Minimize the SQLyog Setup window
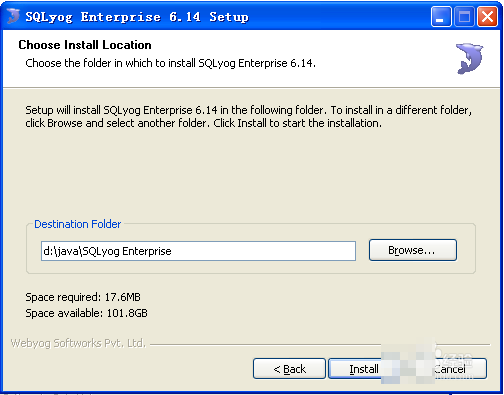The height and width of the screenshot is (395, 504). coord(441,17)
